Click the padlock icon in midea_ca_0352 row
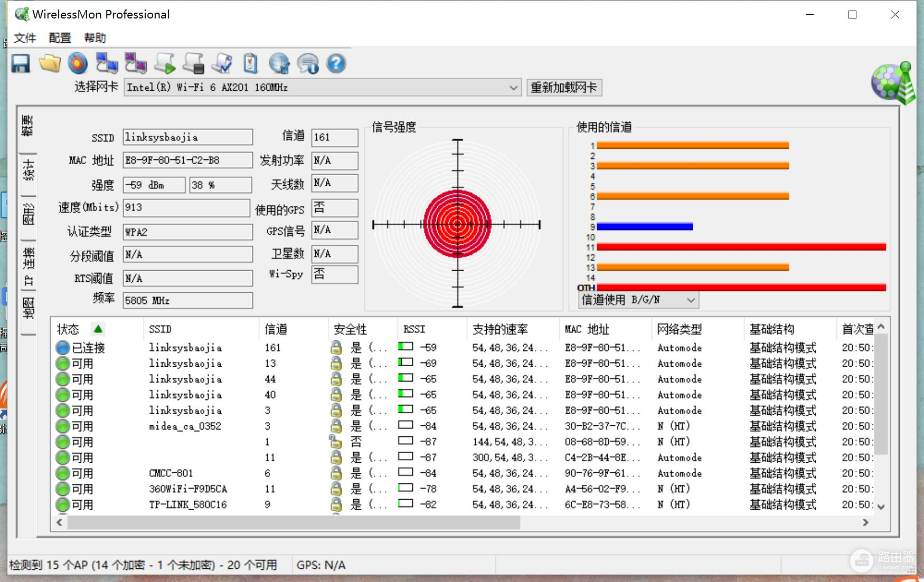The image size is (924, 582). click(x=336, y=426)
